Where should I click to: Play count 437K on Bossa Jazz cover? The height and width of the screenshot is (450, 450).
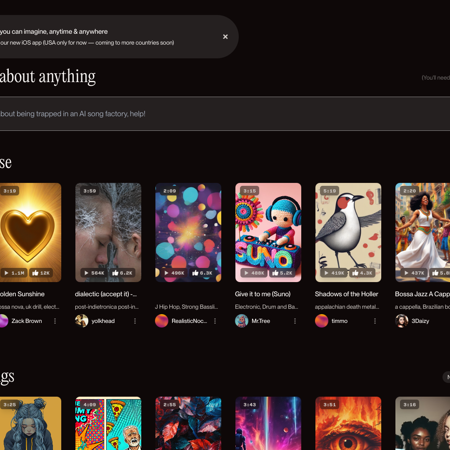tap(414, 273)
